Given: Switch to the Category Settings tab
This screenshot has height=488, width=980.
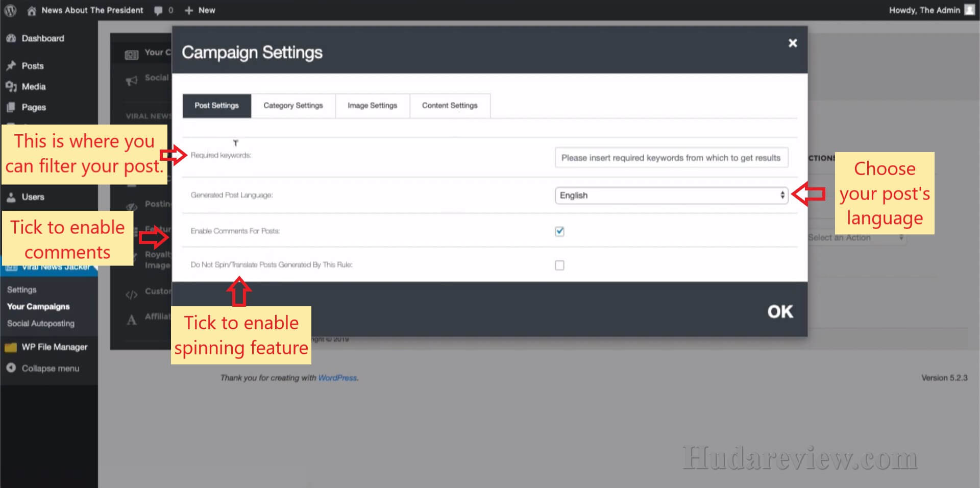Looking at the screenshot, I should [293, 106].
